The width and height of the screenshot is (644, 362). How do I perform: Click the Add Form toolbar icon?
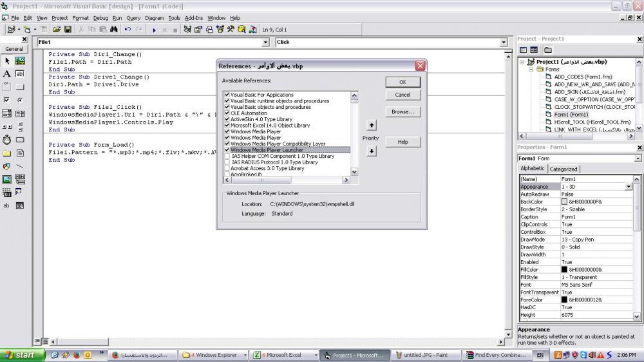pos(26,30)
